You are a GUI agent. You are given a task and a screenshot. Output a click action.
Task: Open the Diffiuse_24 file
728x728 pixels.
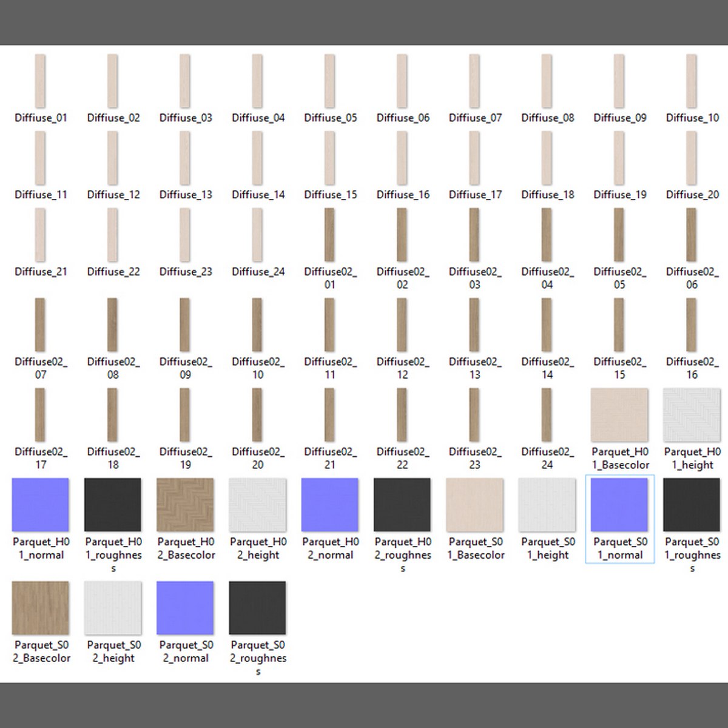coord(257,235)
